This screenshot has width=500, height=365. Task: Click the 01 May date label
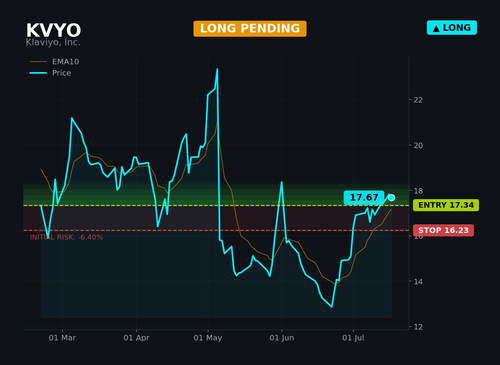coord(208,338)
